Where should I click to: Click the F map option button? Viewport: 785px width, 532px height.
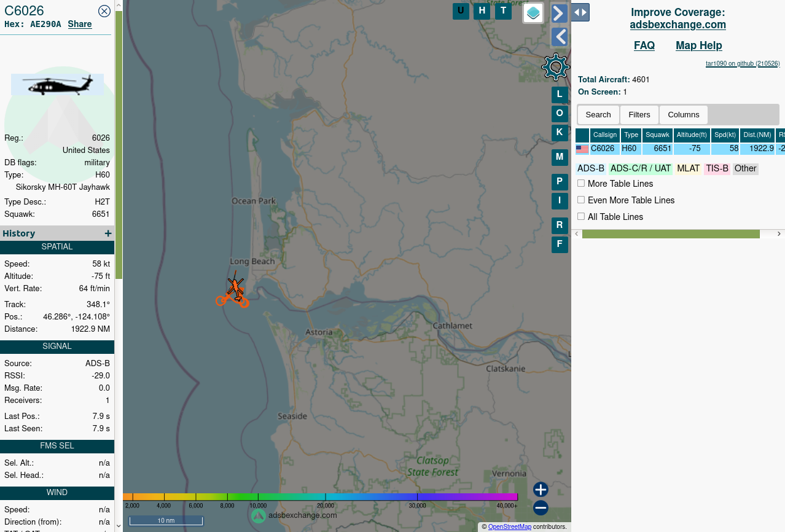(x=560, y=244)
